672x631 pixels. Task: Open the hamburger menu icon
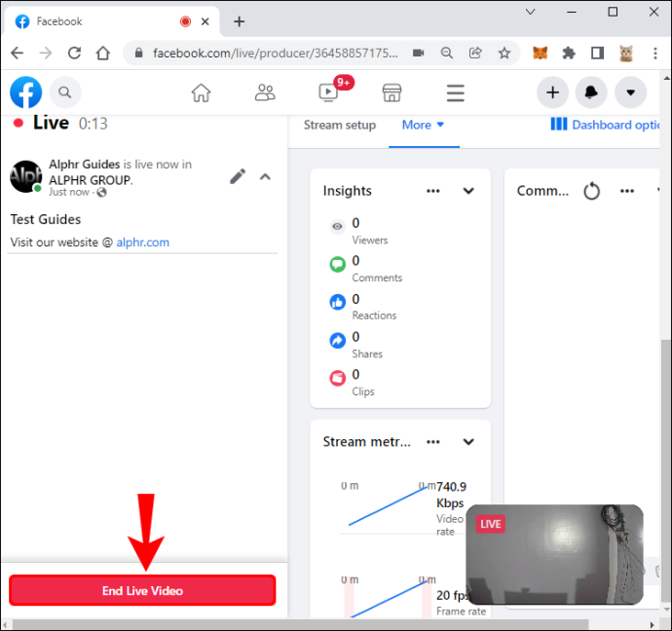[455, 93]
